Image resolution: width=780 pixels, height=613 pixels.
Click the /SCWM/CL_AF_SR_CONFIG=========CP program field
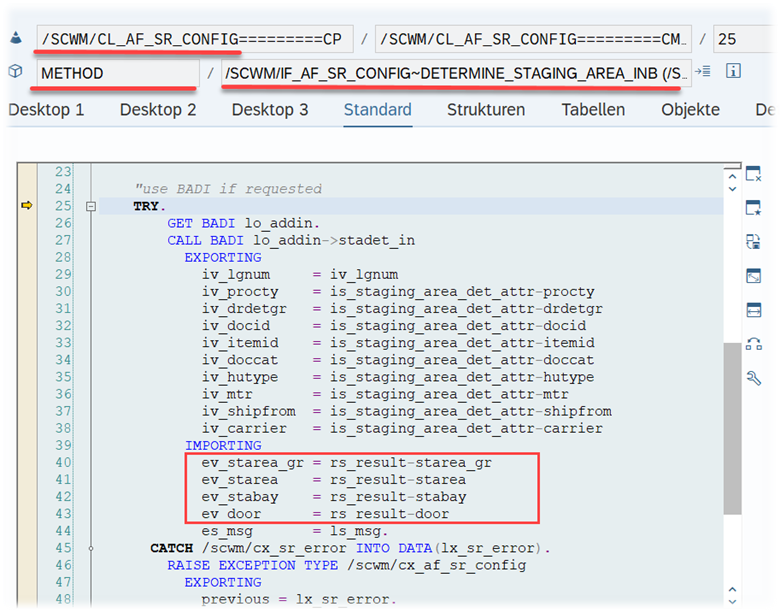coord(195,39)
